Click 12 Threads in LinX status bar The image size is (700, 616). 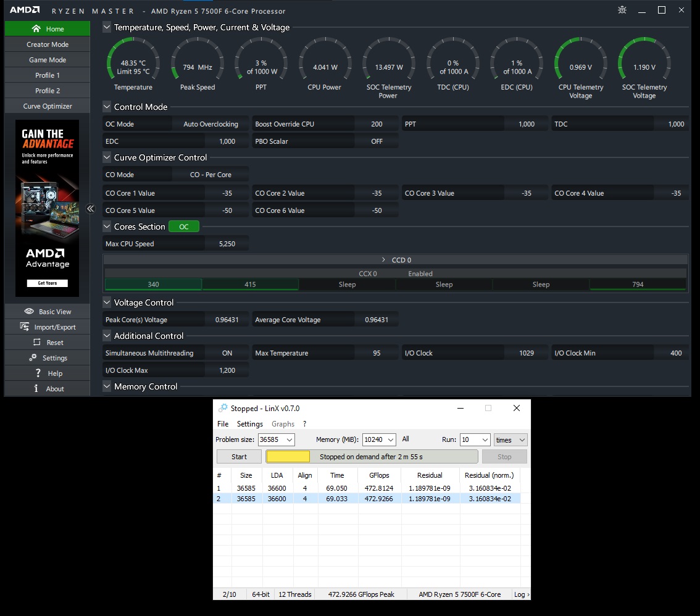pos(294,594)
